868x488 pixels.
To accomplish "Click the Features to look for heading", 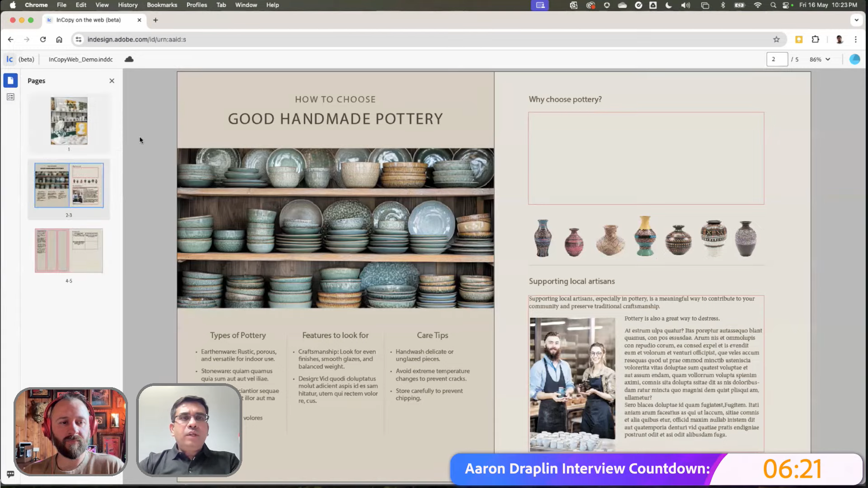I will (x=335, y=335).
